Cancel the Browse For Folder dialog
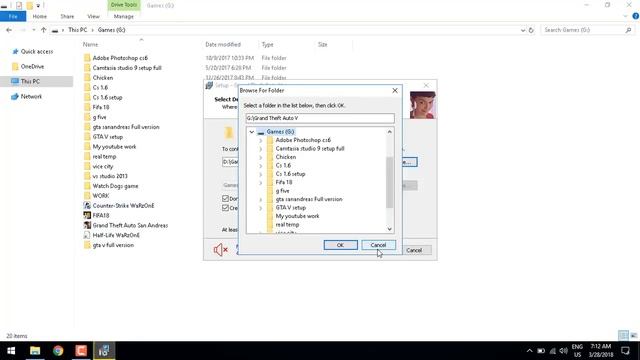This screenshot has height=360, width=640. tap(378, 245)
